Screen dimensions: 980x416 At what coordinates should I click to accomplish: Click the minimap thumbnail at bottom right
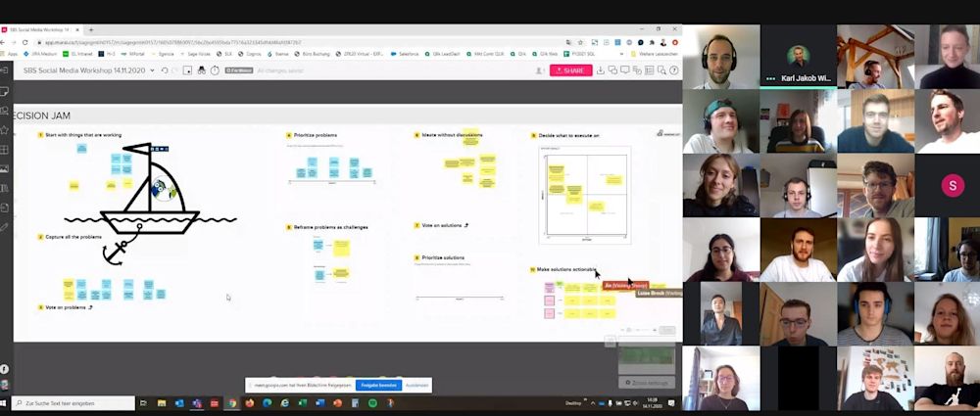click(647, 356)
